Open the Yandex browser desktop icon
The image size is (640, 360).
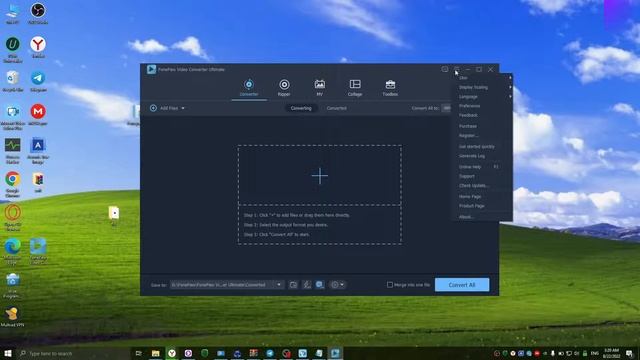[38, 47]
